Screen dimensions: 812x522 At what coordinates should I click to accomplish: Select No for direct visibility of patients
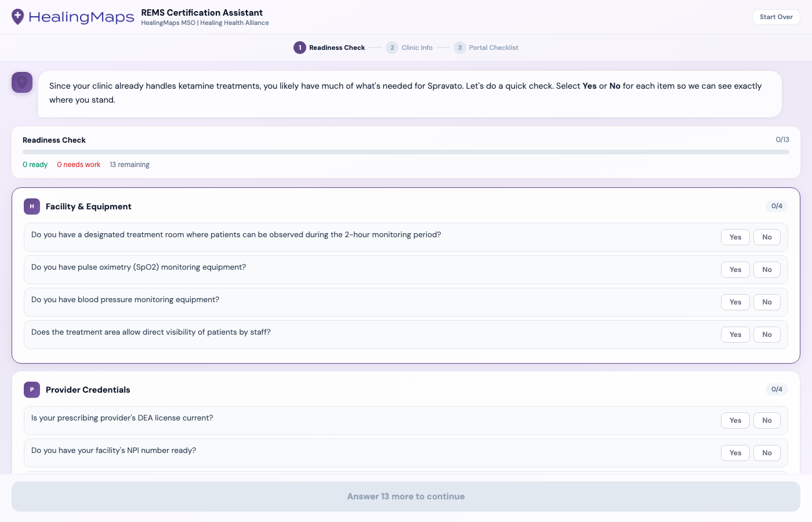pos(767,334)
